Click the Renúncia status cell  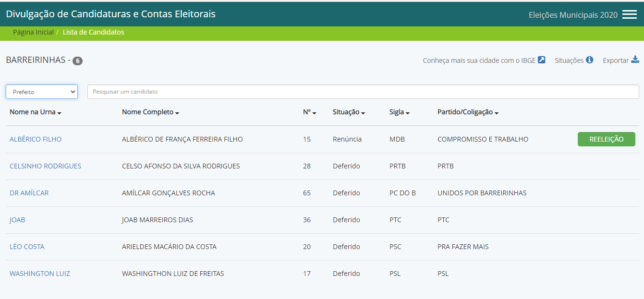pyautogui.click(x=347, y=139)
